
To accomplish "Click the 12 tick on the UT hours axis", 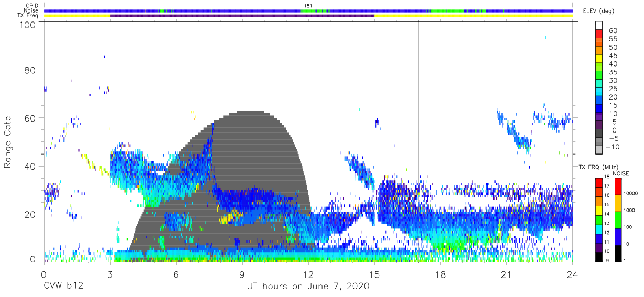I will tap(308, 274).
